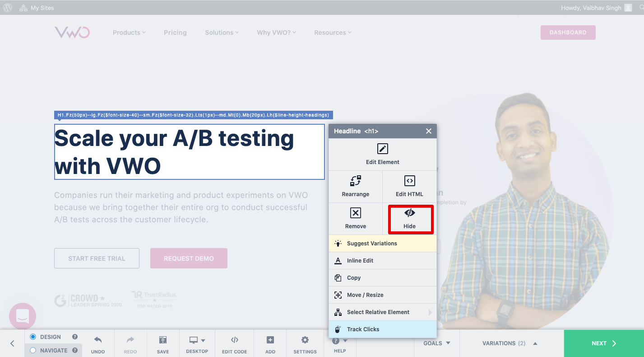Choose the Edit HTML option

pos(409,186)
